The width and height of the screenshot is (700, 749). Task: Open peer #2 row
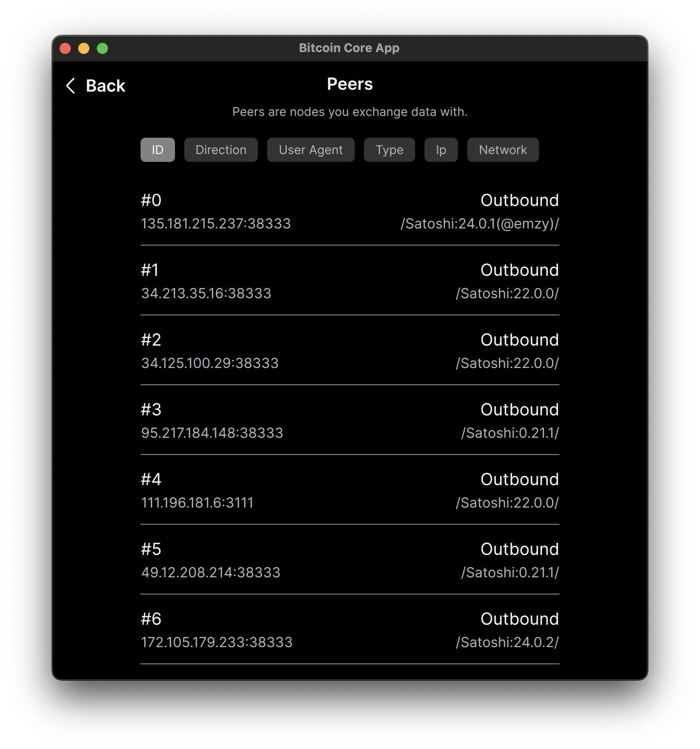[x=350, y=351]
